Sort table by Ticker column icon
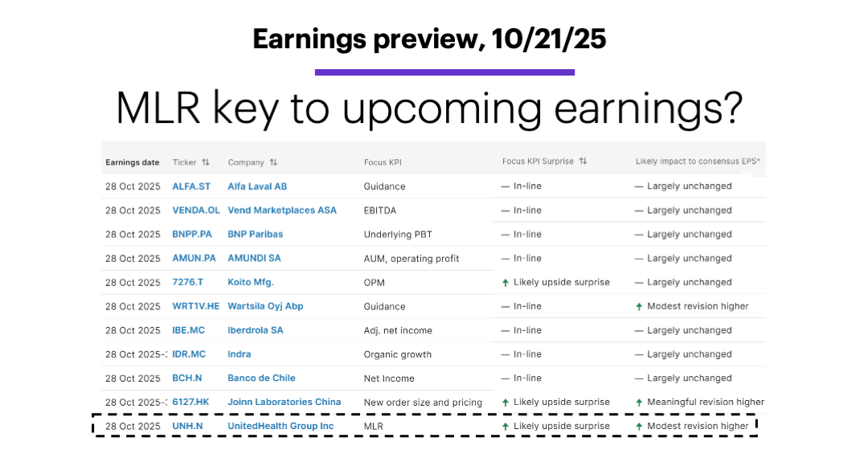 (x=206, y=162)
